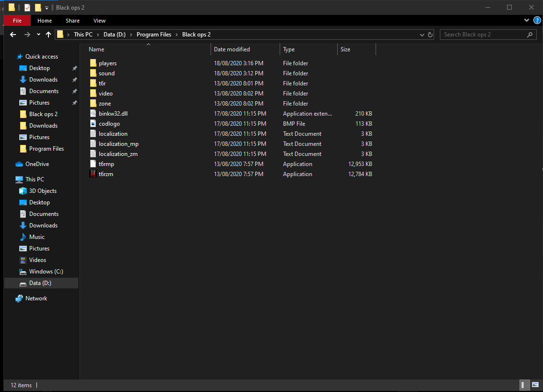Image resolution: width=543 pixels, height=392 pixels.
Task: Switch to large icons view in the status bar
Action: coord(535,385)
